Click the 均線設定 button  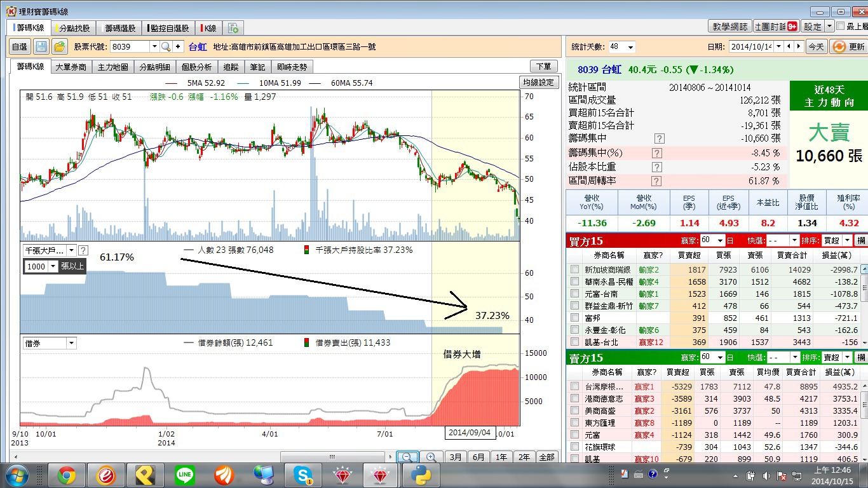tap(538, 82)
